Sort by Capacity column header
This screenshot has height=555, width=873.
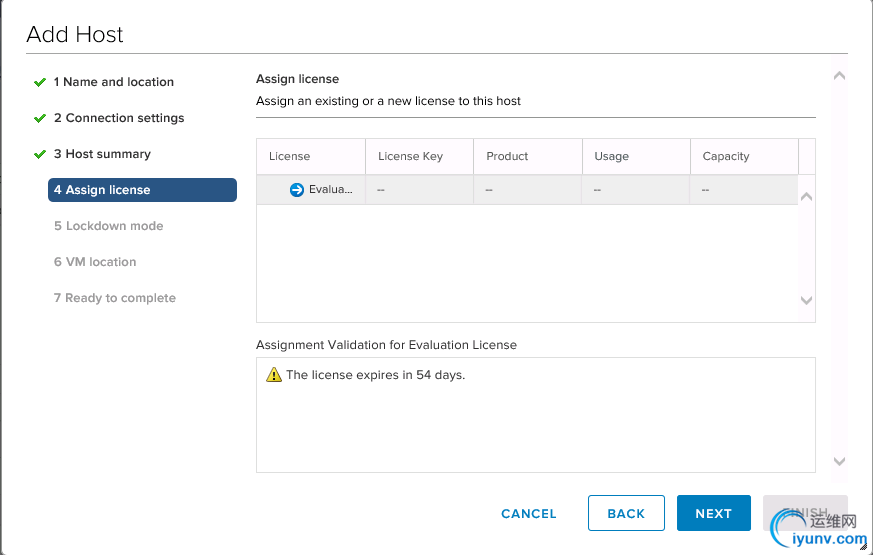pyautogui.click(x=744, y=156)
